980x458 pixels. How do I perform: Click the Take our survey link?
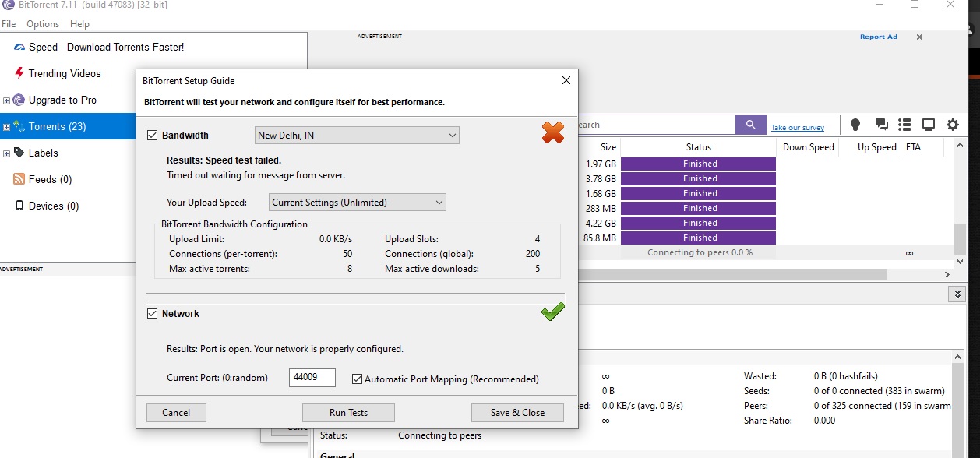(797, 128)
